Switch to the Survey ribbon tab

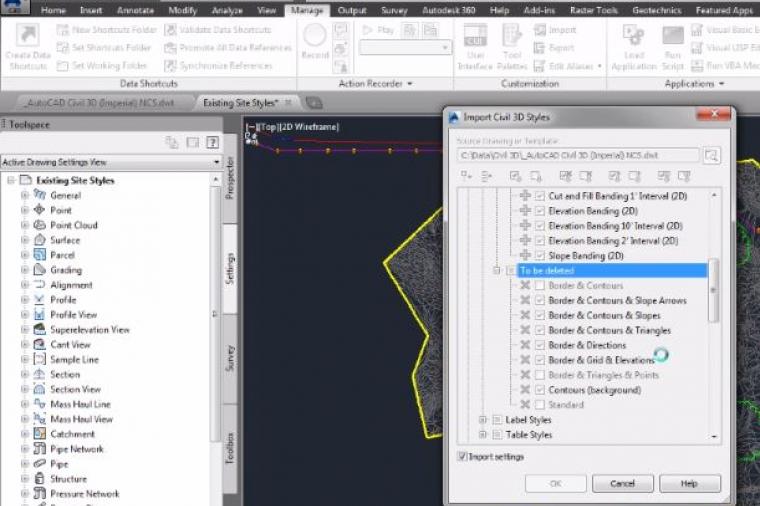click(x=394, y=10)
